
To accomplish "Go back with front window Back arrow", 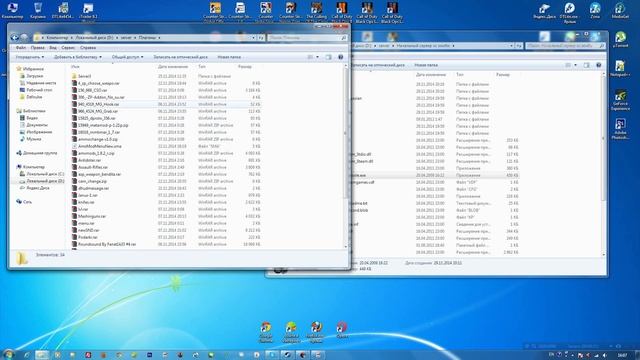I will click(x=15, y=37).
